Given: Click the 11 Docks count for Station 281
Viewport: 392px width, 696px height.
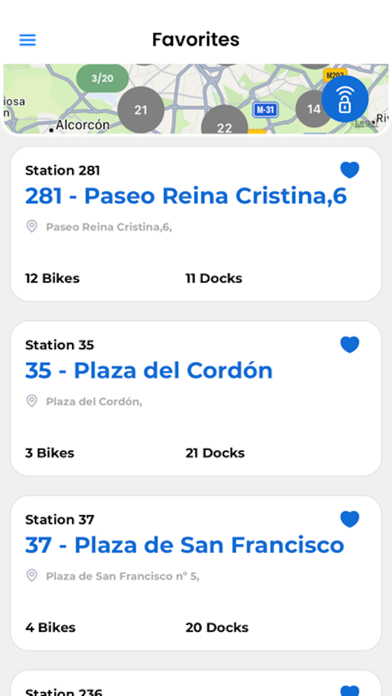Looking at the screenshot, I should click(x=214, y=278).
